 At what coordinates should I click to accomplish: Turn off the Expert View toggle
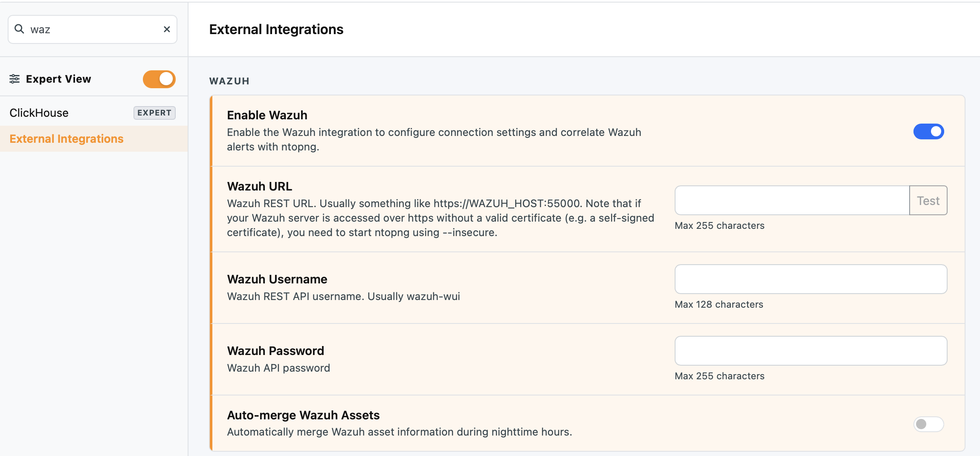[x=159, y=79]
